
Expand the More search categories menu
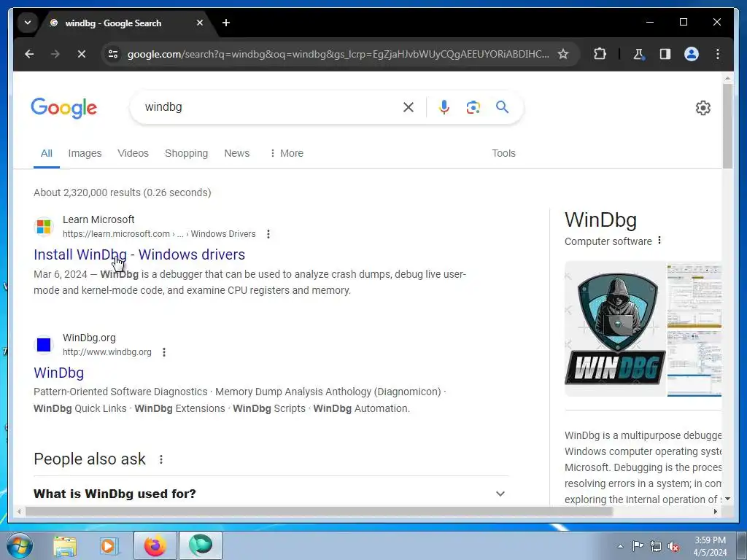[x=286, y=153]
